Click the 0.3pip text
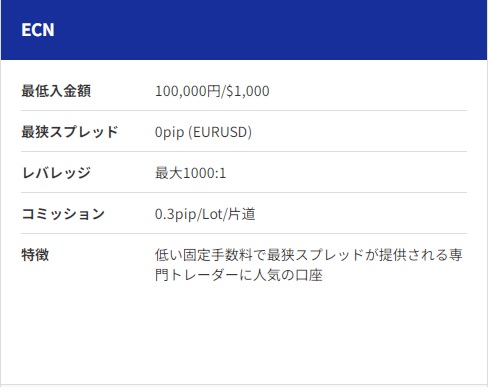The width and height of the screenshot is (489, 387). 176,214
